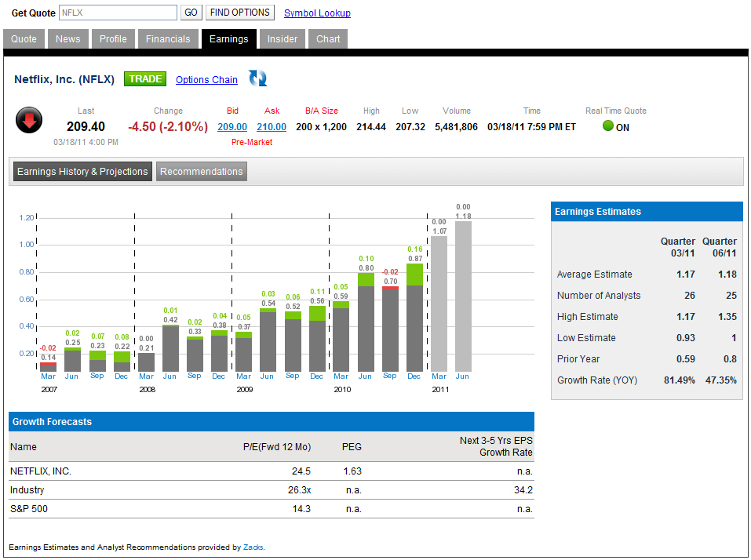Click the Quarter 03/11 column header
Viewport: 751px width, 560px height.
pos(678,247)
